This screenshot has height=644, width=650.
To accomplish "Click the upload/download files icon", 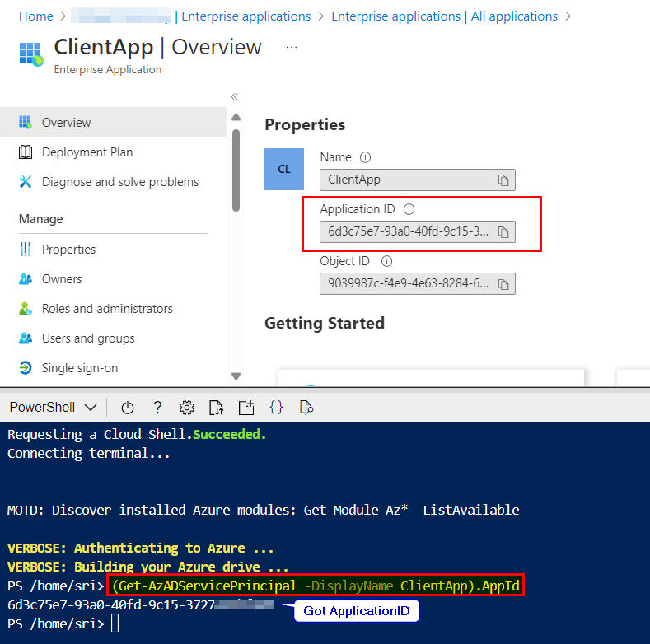I will (x=216, y=408).
